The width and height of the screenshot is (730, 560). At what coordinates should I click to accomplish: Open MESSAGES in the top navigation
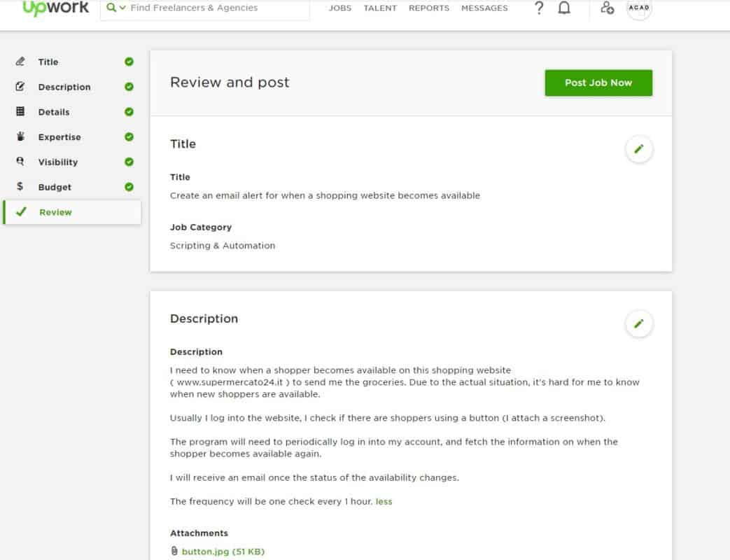point(484,8)
